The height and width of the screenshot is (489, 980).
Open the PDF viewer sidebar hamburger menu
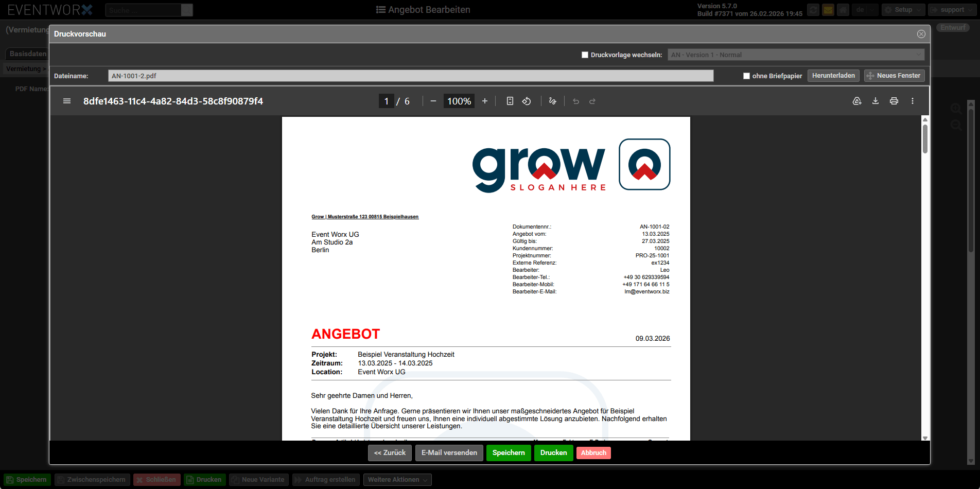[x=67, y=101]
